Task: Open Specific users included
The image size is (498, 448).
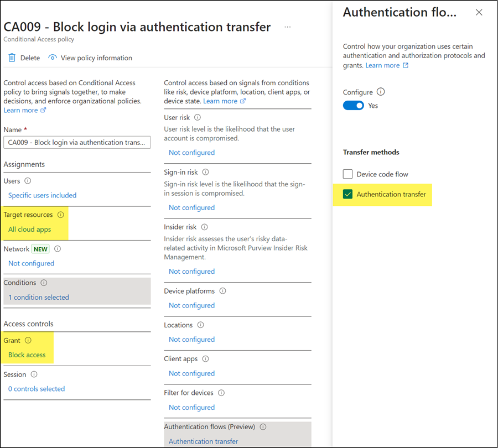Action: click(42, 195)
